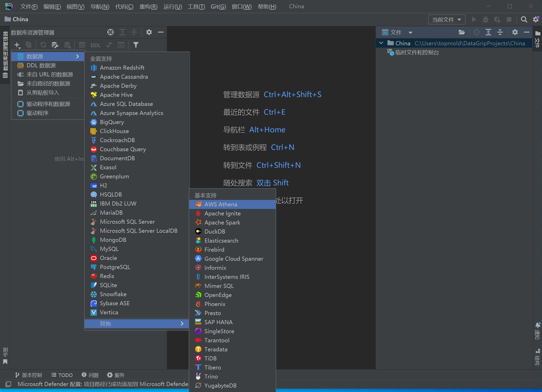Click the refresh icon in database toolbar

(43, 45)
